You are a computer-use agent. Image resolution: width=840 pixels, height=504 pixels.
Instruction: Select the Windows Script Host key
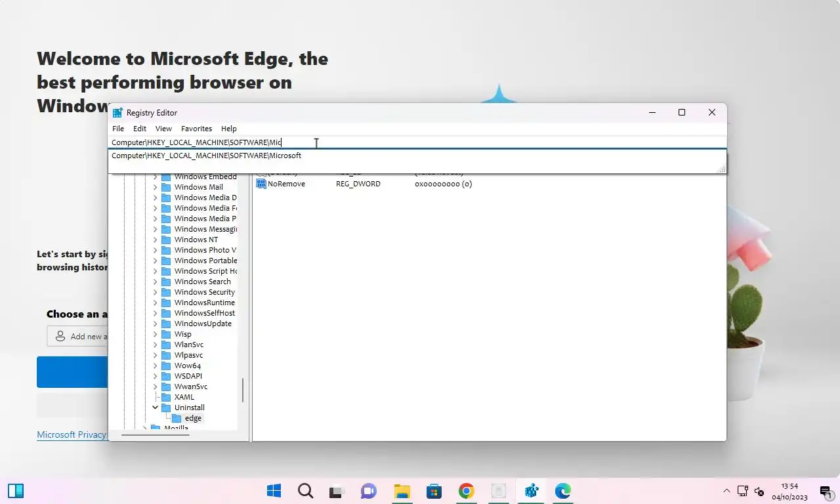pos(205,271)
